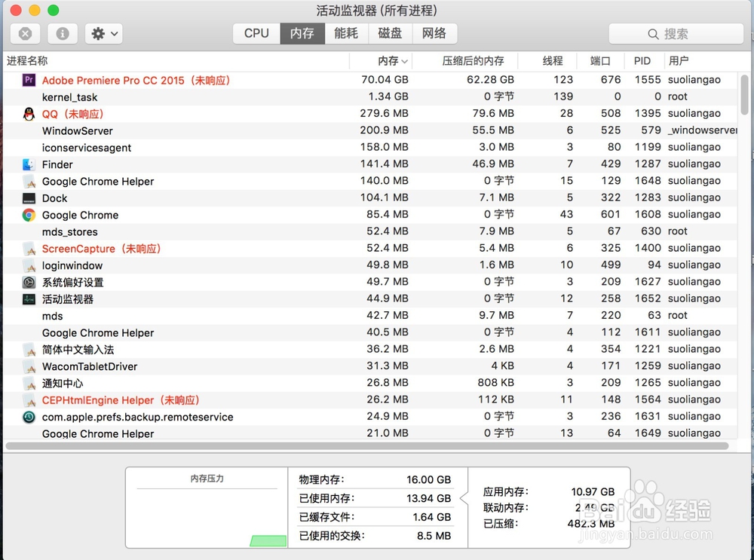Image resolution: width=754 pixels, height=560 pixels.
Task: Select the Adobe Premiere Pro icon
Action: coord(29,80)
